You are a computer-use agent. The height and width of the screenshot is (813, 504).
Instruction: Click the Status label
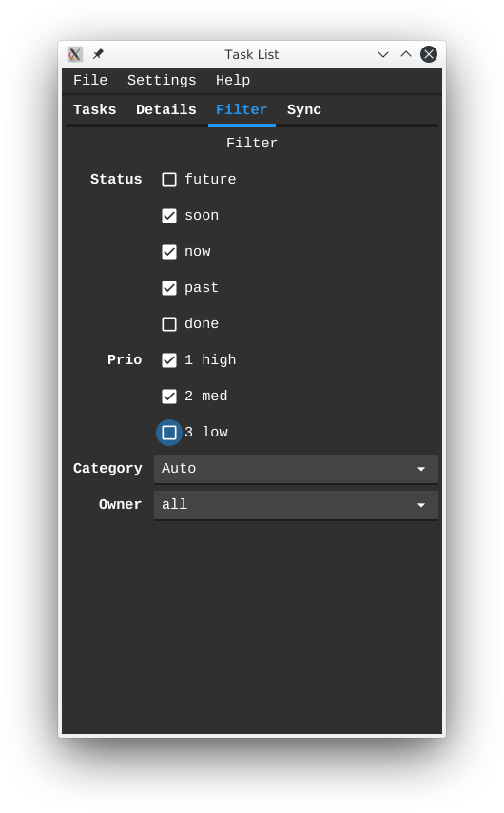pyautogui.click(x=116, y=180)
